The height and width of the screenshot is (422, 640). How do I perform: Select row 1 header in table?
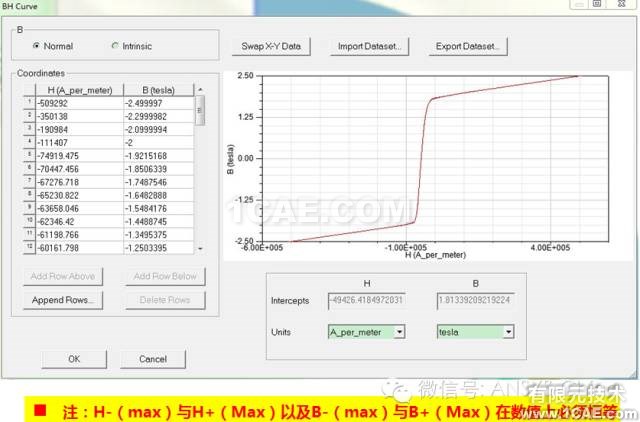29,103
